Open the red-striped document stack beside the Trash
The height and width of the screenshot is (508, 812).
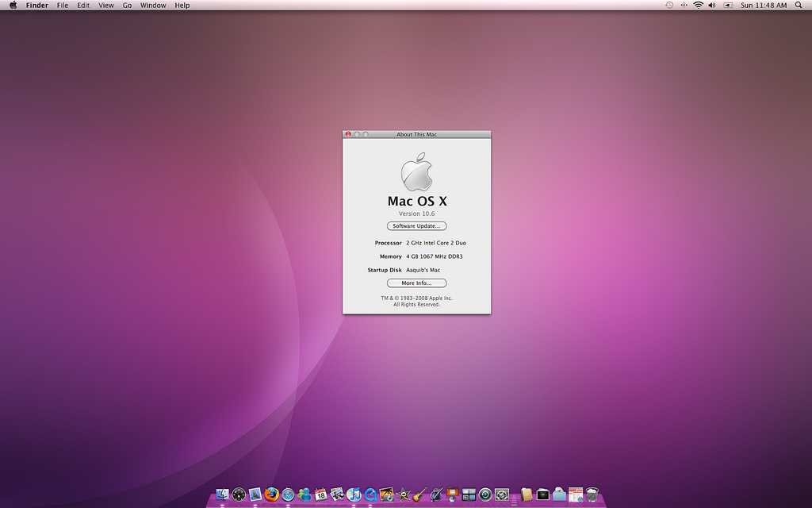click(576, 495)
